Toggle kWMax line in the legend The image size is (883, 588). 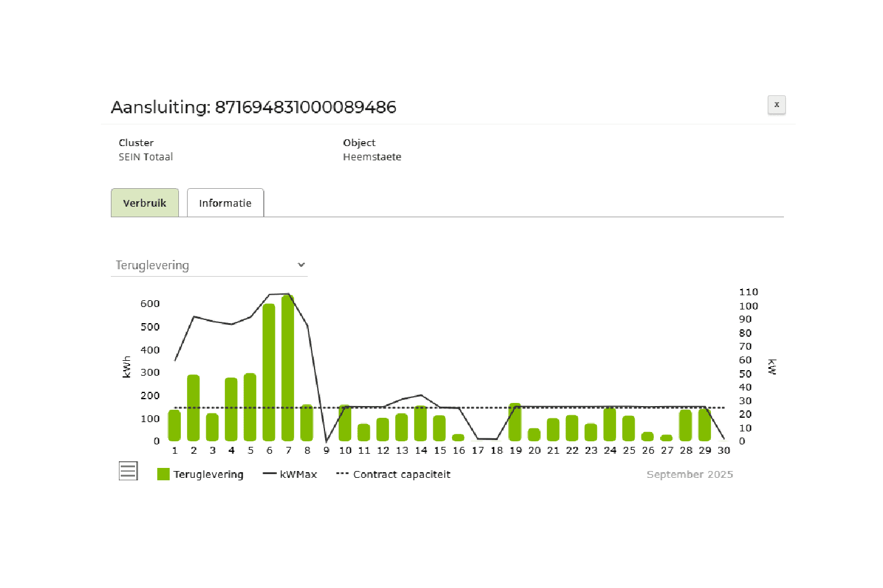(x=298, y=475)
